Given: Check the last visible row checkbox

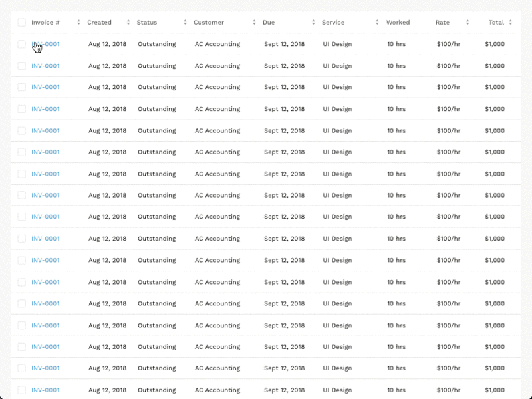Looking at the screenshot, I should (22, 390).
